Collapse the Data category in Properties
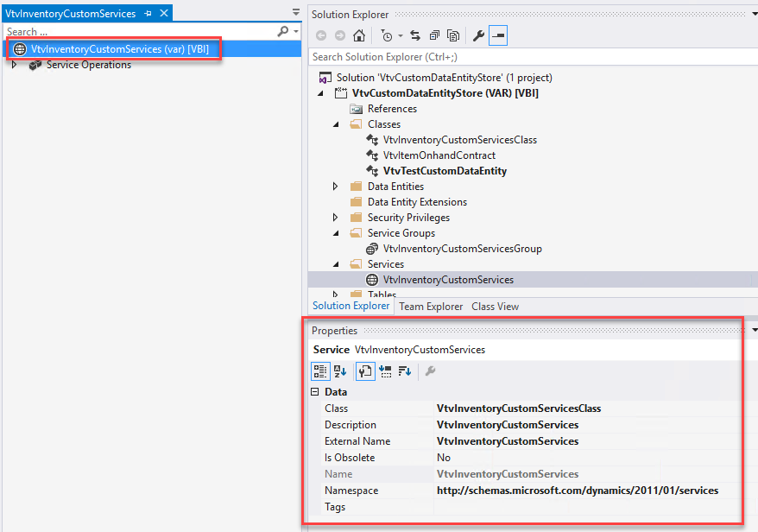Screen dimensions: 758x532 (315, 392)
